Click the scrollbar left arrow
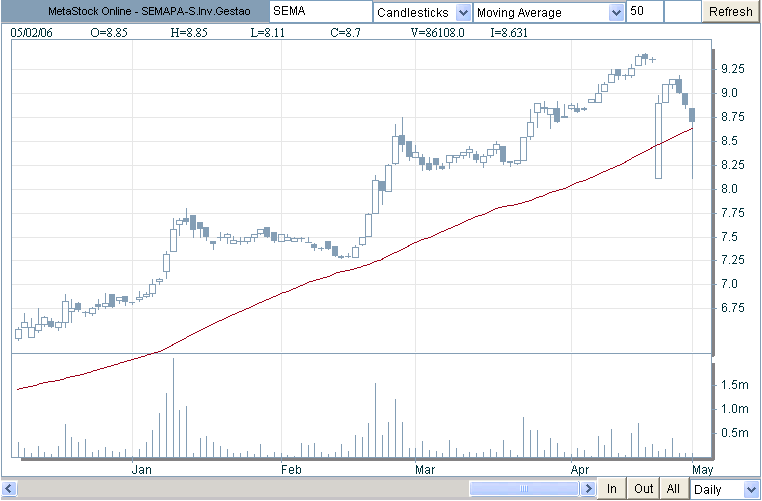This screenshot has width=762, height=501. (9, 488)
